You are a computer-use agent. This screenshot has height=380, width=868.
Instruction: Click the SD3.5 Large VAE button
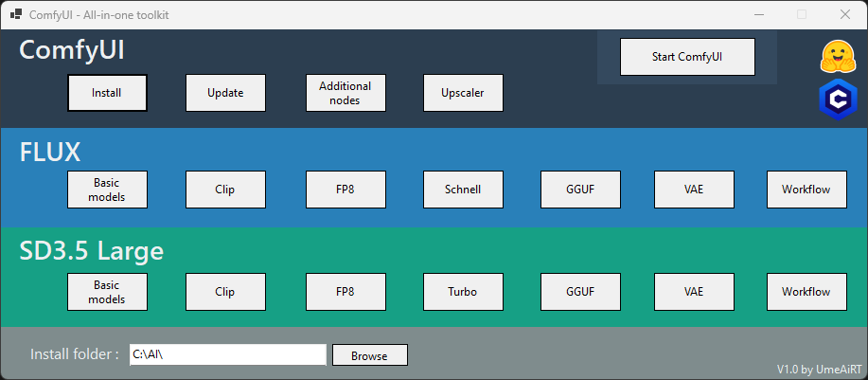click(694, 292)
